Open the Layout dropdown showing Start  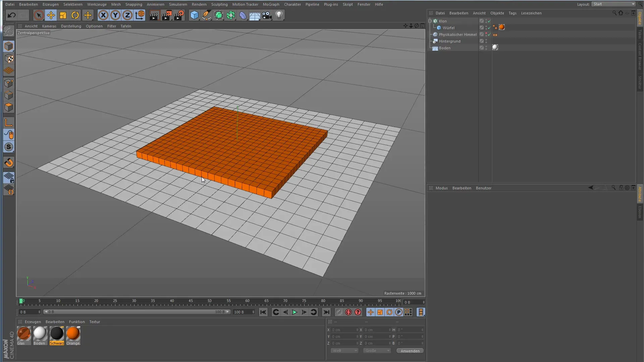613,4
